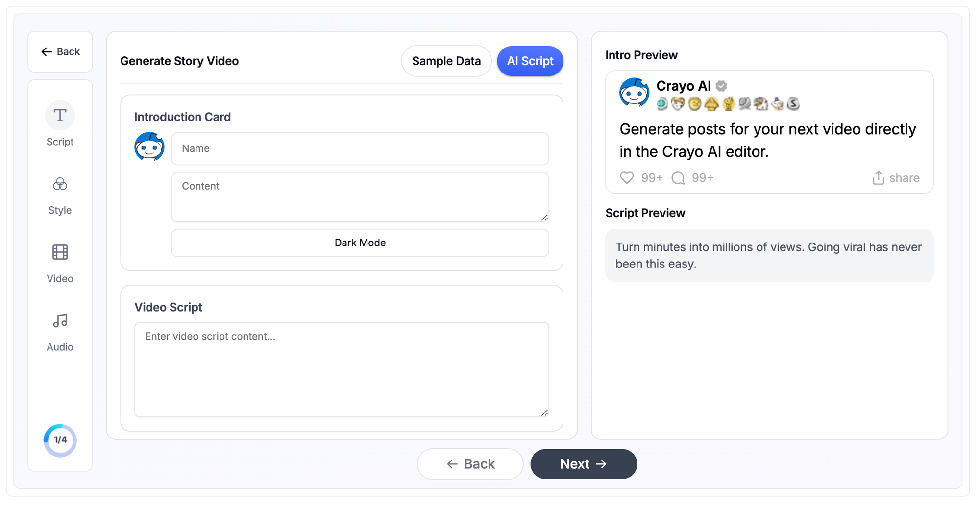The width and height of the screenshot is (980, 510).
Task: Click the verified badge beside Crayo AI
Action: click(721, 86)
